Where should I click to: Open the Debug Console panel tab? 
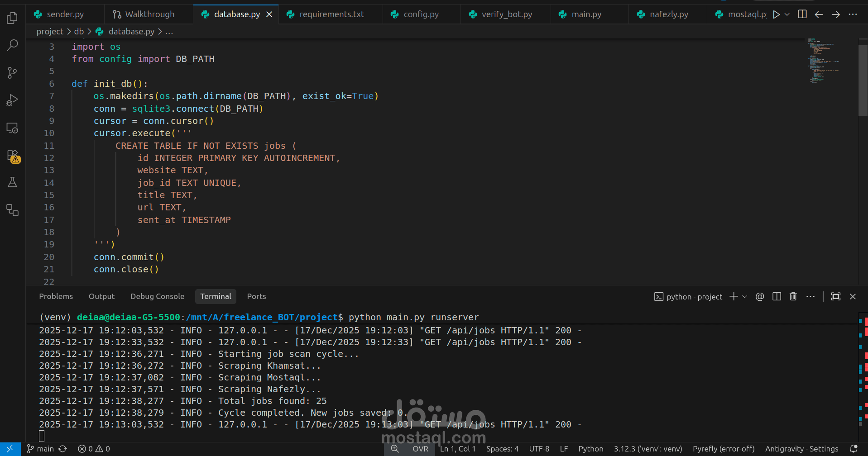click(x=157, y=296)
